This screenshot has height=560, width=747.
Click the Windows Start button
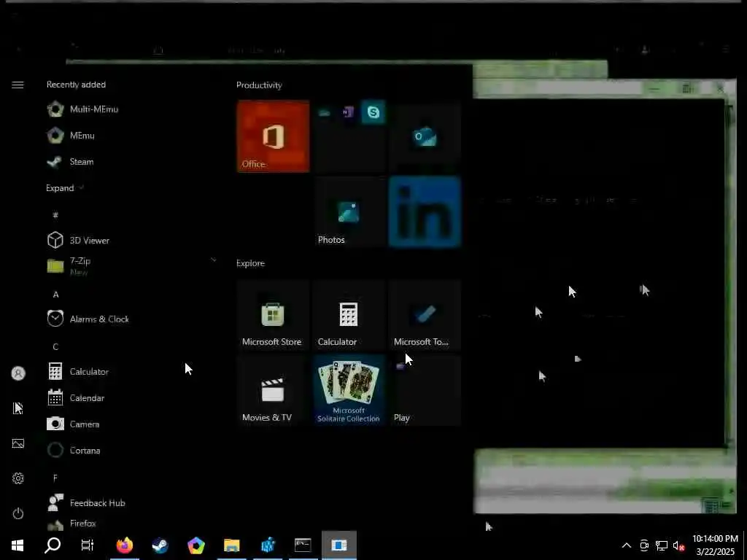(18, 545)
